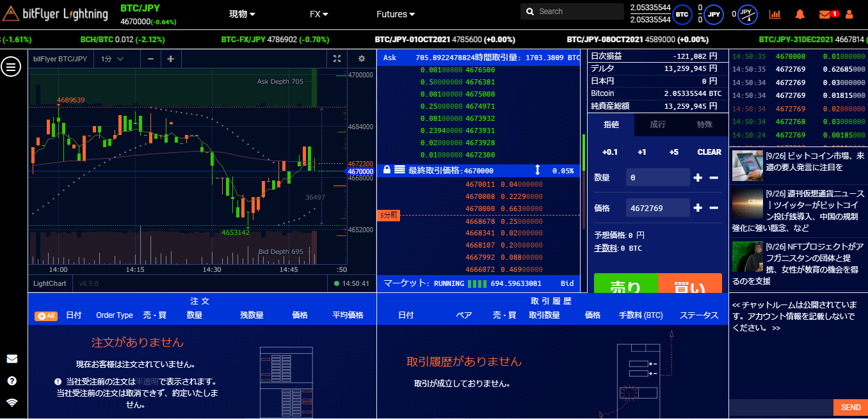This screenshot has height=419, width=868.
Task: Decrease price with minus icon
Action: [x=714, y=208]
